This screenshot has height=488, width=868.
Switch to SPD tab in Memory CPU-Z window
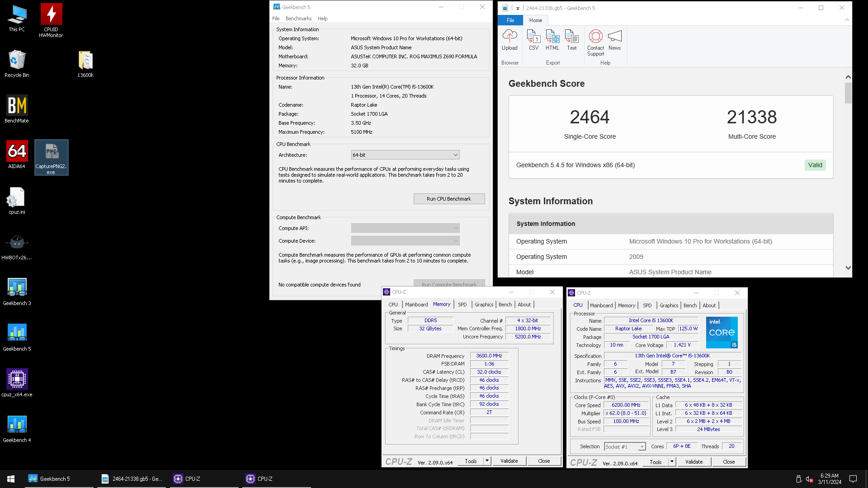click(462, 305)
